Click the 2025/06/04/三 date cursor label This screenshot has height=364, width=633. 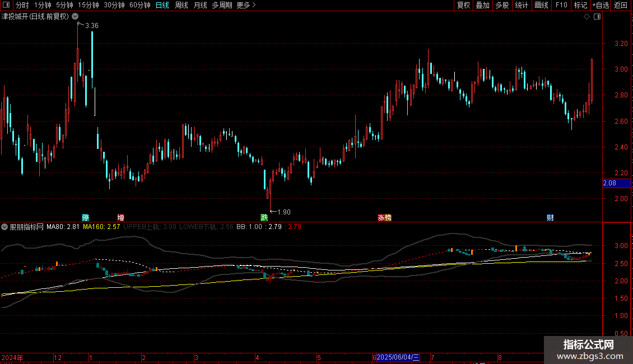tap(398, 357)
